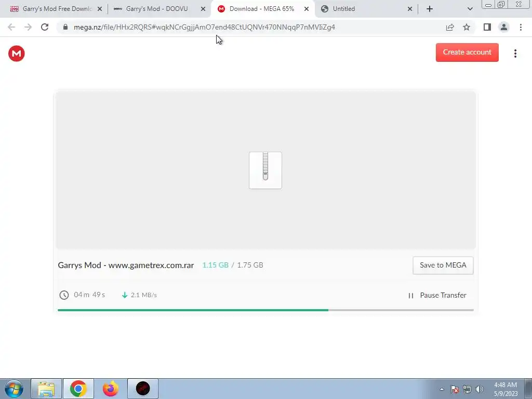Minimize the Chrome window

[x=488, y=5]
